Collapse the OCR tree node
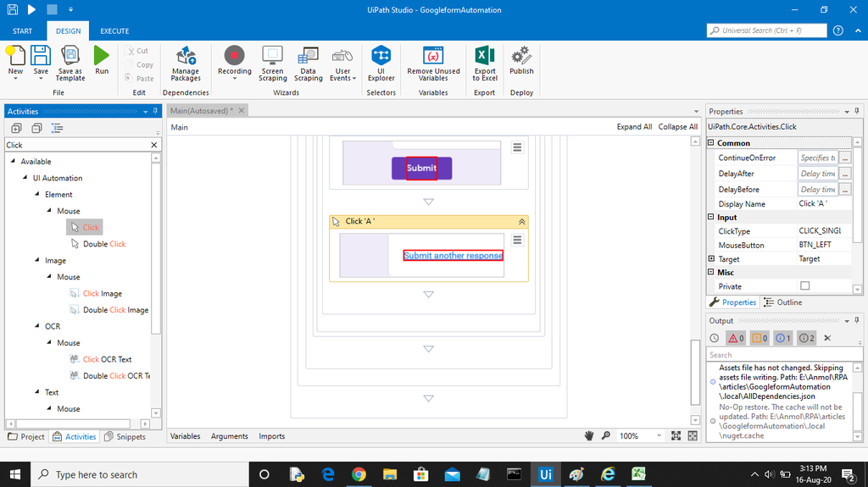The image size is (868, 487). (37, 326)
